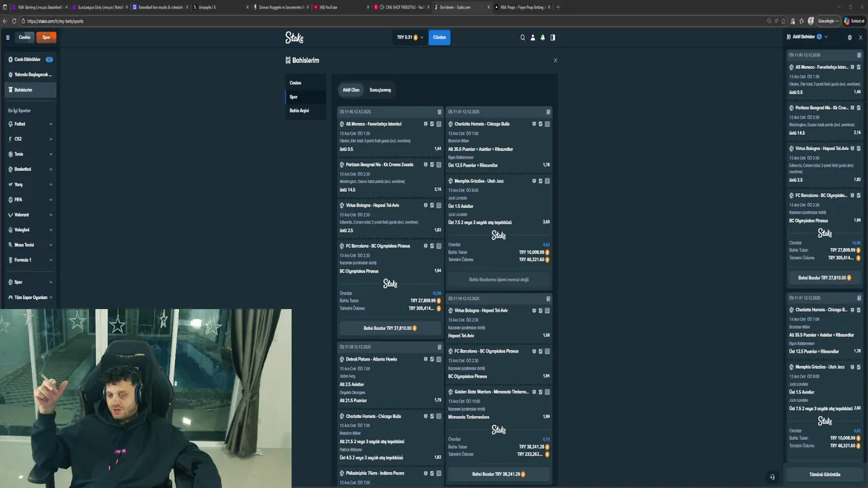The image size is (868, 488).
Task: Click Tümünü Görüntüle button
Action: [x=825, y=474]
